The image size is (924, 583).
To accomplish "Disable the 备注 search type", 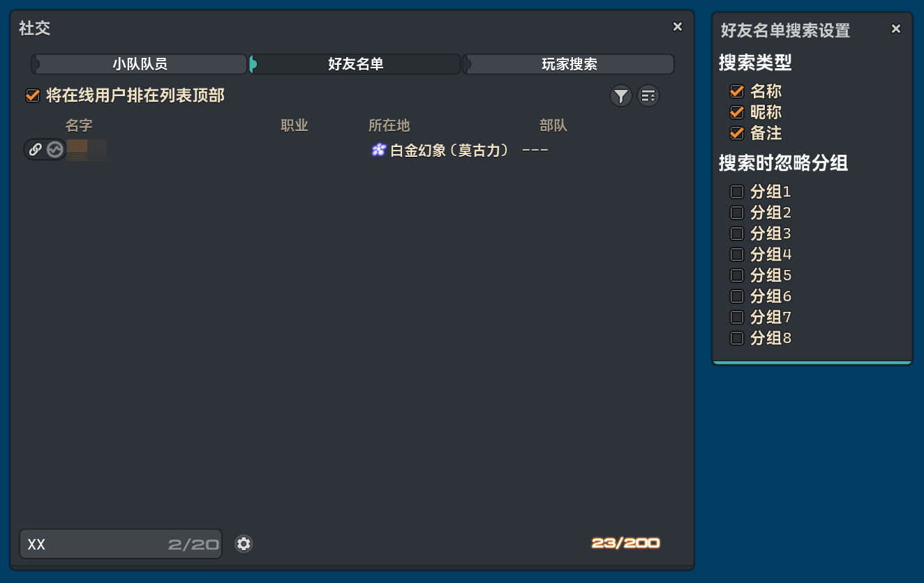I will pos(737,132).
